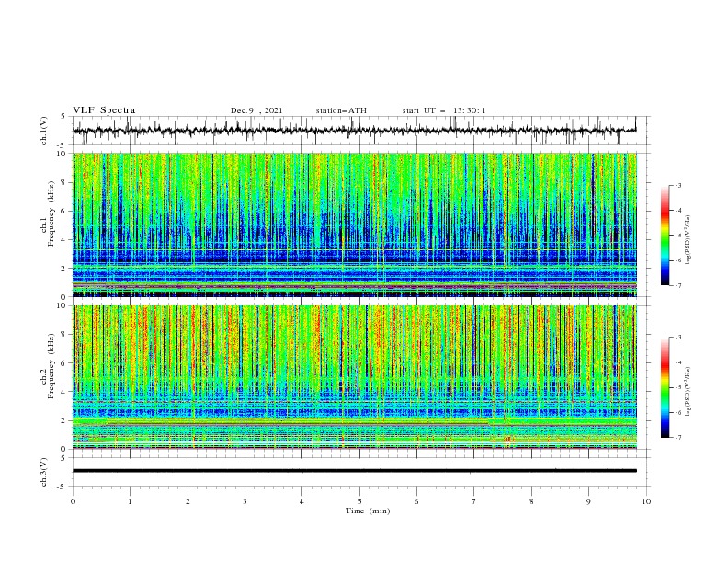Click the "-3" tick on ch.1 color bar

tap(677, 185)
